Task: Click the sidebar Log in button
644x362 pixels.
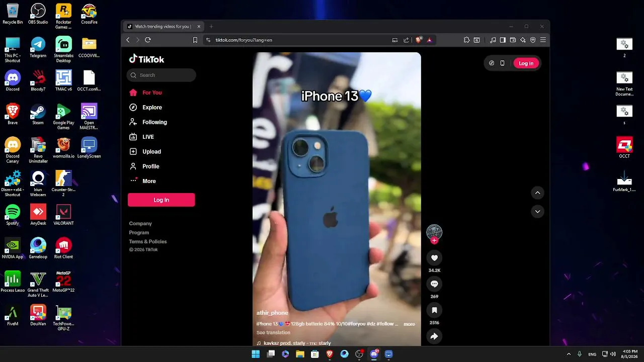Action: (162, 200)
